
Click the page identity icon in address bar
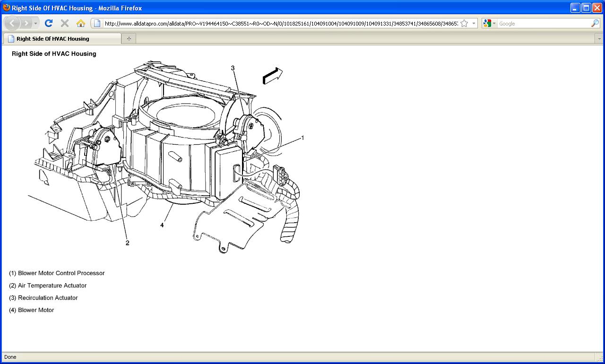pyautogui.click(x=97, y=23)
